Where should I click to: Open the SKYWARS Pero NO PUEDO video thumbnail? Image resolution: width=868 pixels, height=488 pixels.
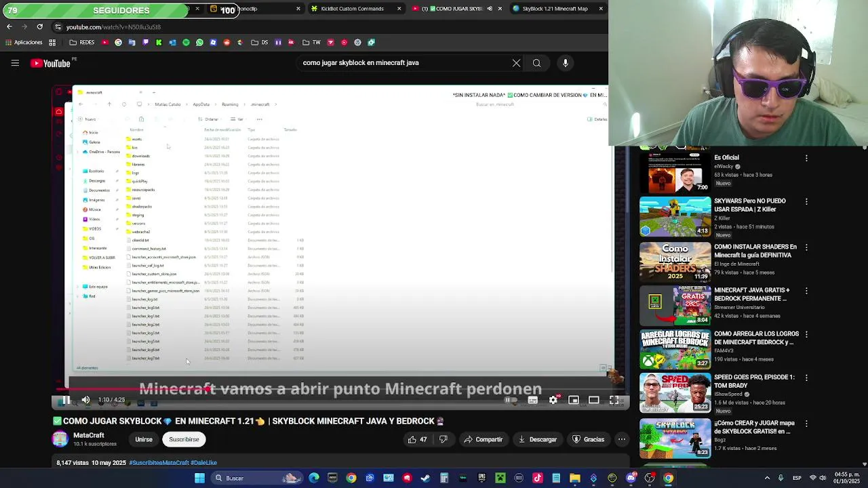[675, 217]
